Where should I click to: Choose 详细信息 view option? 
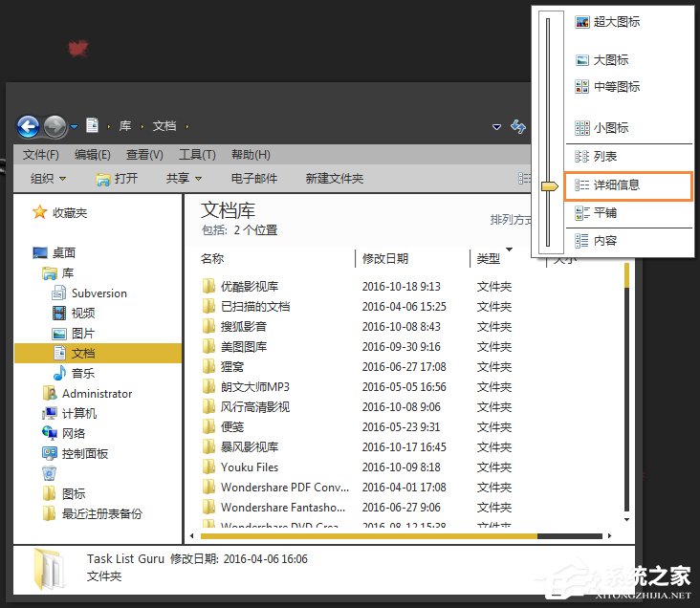pos(628,185)
